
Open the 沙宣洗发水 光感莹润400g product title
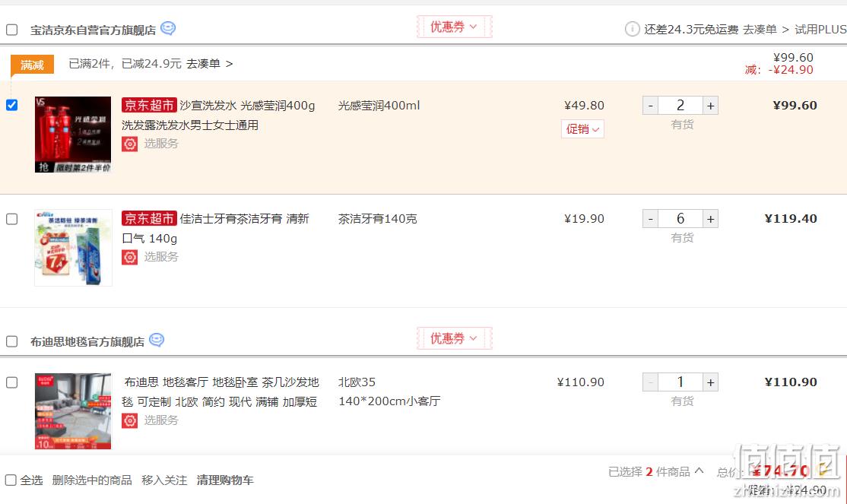[218, 115]
